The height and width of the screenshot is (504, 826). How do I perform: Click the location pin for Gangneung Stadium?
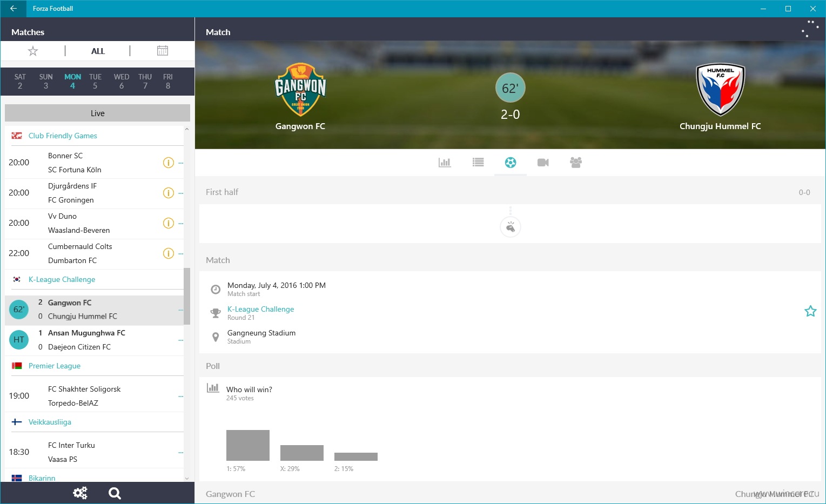pyautogui.click(x=216, y=337)
